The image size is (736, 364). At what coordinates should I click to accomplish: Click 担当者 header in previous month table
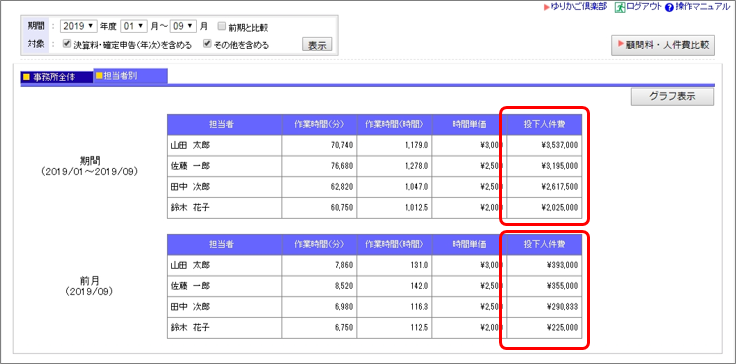[x=224, y=245]
